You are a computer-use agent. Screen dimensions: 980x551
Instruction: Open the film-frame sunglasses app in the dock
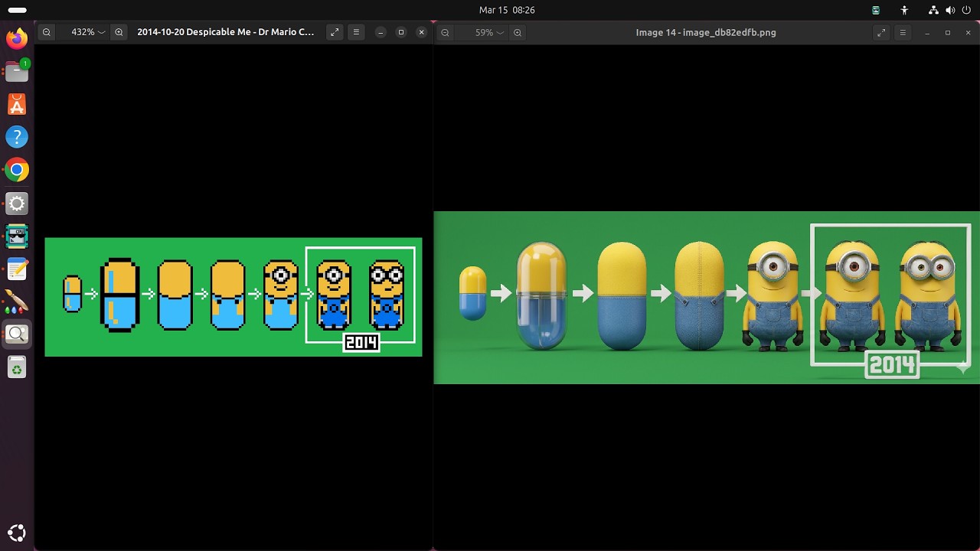click(x=17, y=236)
